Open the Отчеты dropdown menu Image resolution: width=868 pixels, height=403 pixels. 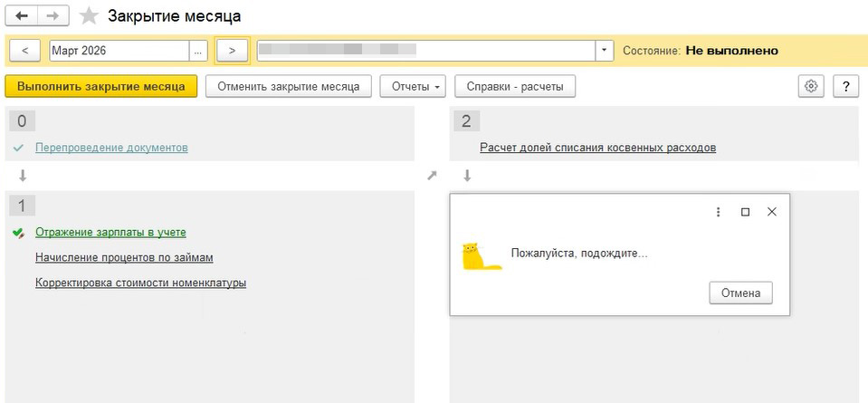tap(414, 86)
